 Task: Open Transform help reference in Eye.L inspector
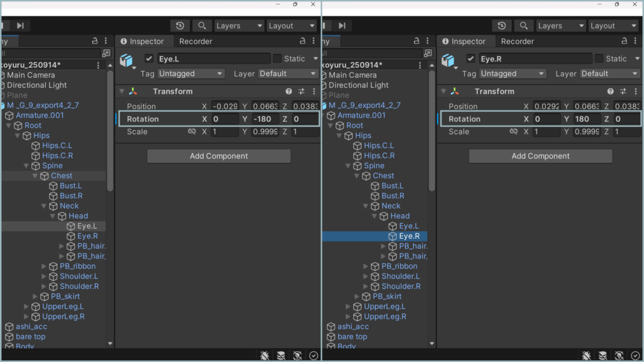pos(289,92)
